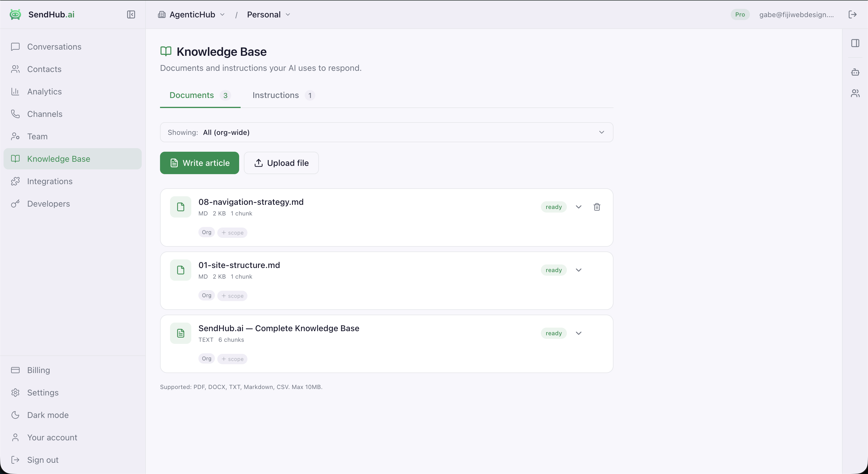Click the Upload file button

click(281, 163)
